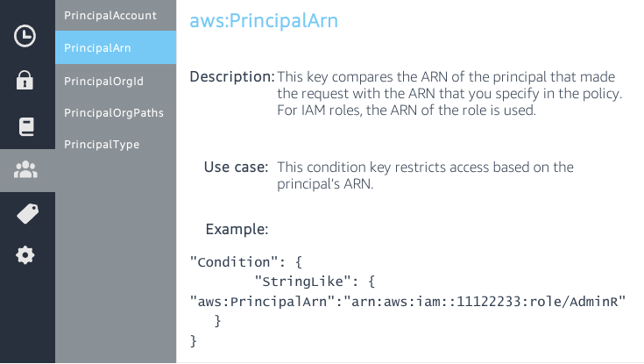Click the role ARN value in the example

tap(485, 302)
